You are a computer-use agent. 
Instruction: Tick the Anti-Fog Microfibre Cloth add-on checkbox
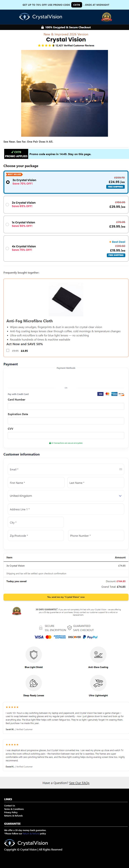point(8,350)
